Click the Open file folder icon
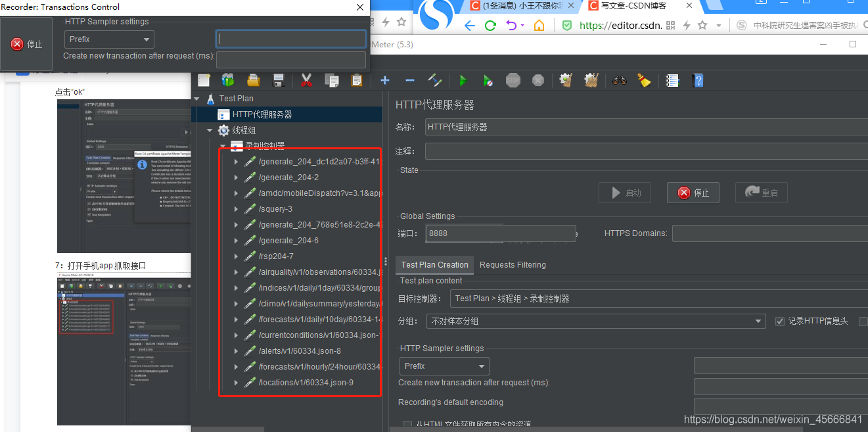The width and height of the screenshot is (868, 432). (253, 80)
